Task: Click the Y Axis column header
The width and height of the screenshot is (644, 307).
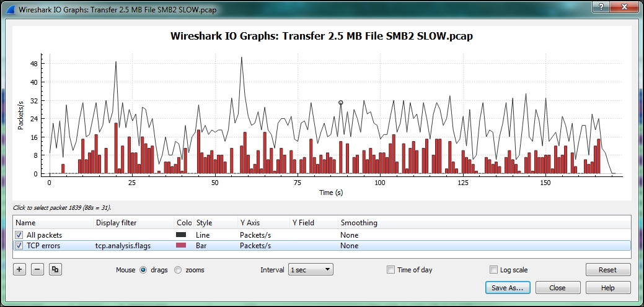Action: tap(263, 223)
